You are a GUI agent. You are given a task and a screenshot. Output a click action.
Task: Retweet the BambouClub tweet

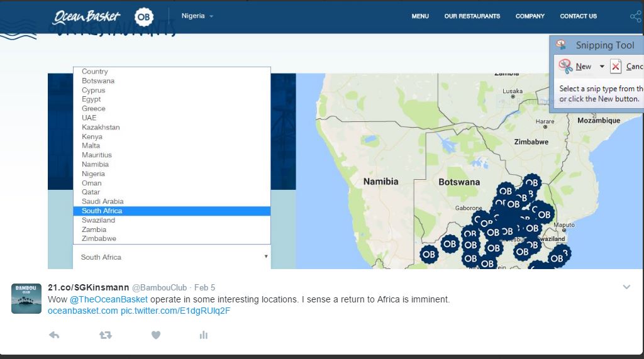click(x=106, y=335)
